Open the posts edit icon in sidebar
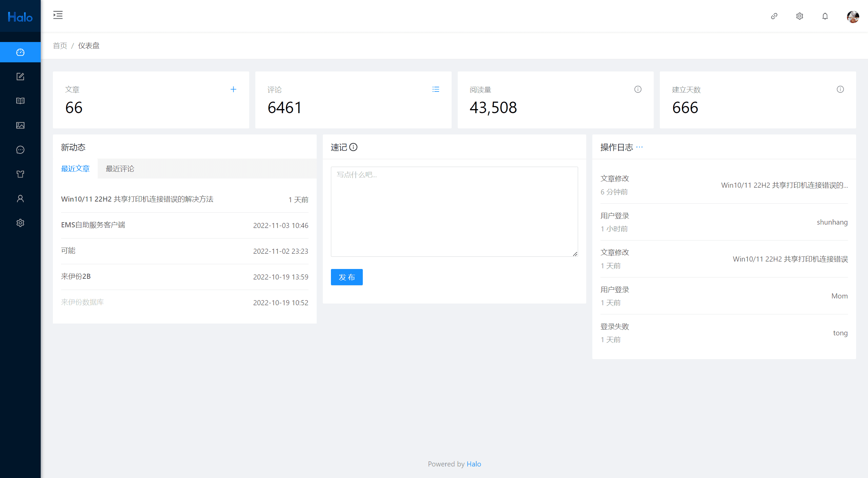 click(20, 77)
